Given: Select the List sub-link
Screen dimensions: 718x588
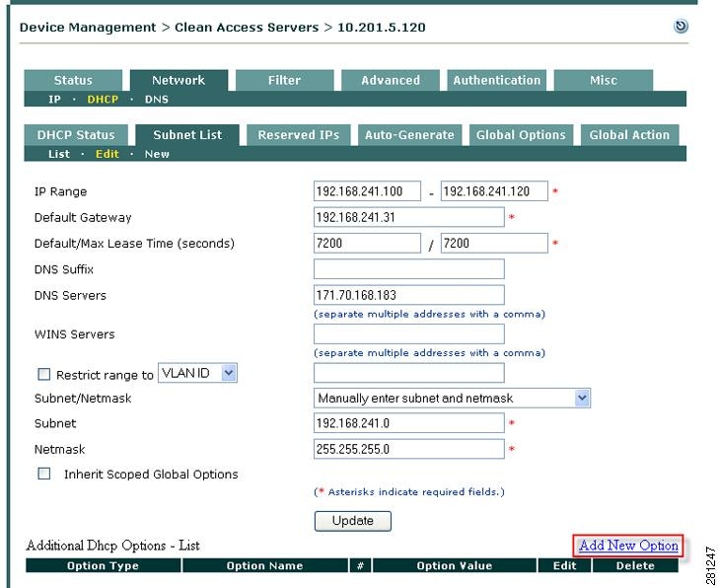Looking at the screenshot, I should pos(59,154).
